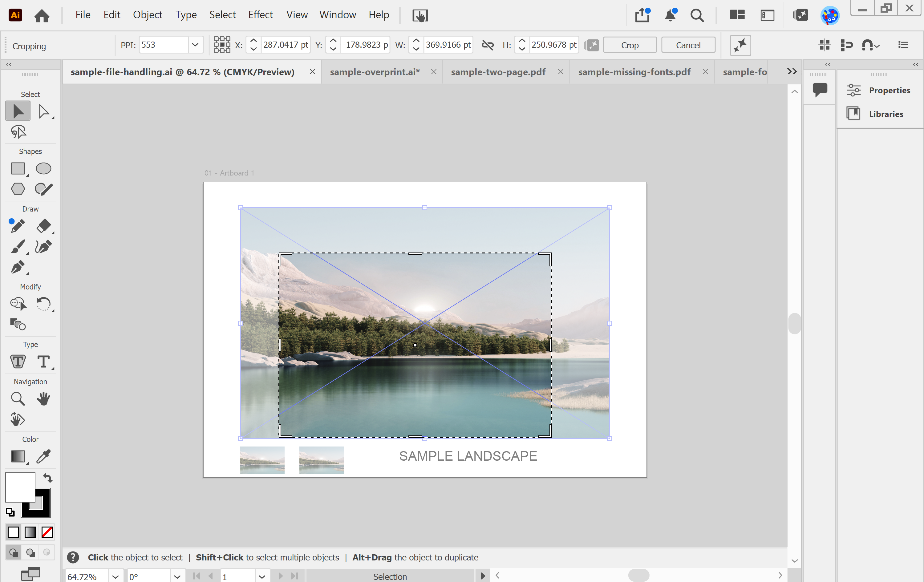Click the Crop button

coord(630,45)
